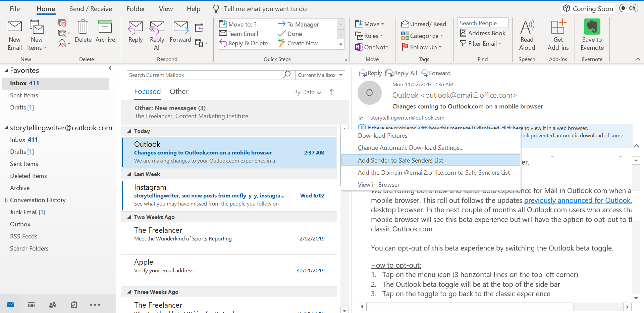
Task: Open the Follow Up dropdown
Action: coord(422,47)
